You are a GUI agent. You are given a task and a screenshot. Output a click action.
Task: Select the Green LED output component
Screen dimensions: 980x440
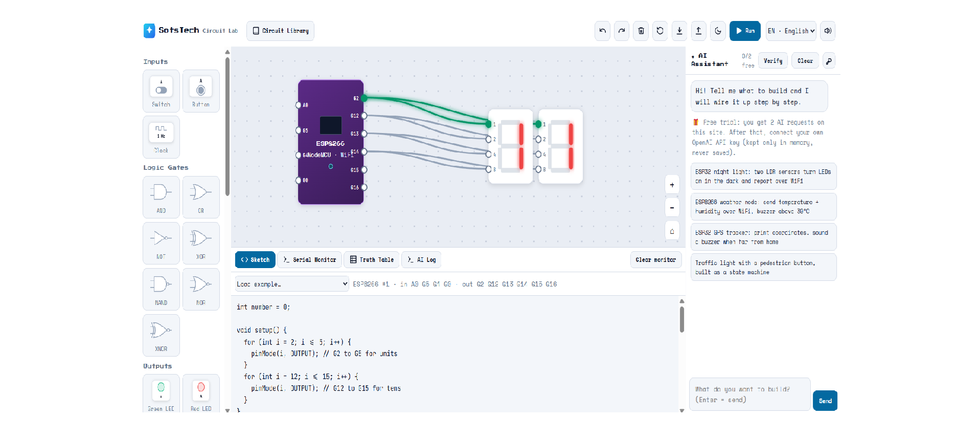[161, 393]
